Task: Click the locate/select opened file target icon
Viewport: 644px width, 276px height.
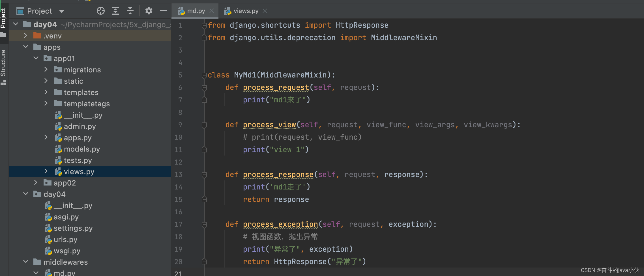Action: point(101,11)
